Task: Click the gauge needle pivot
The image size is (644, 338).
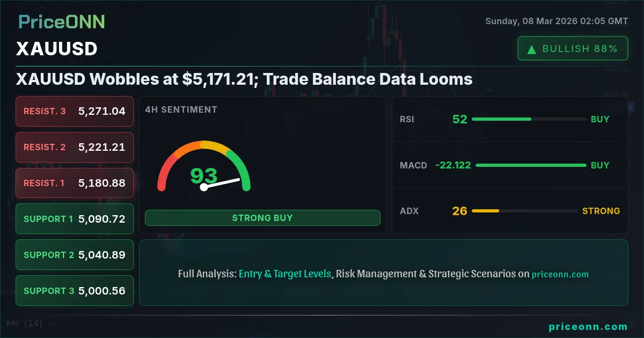Action: point(204,187)
